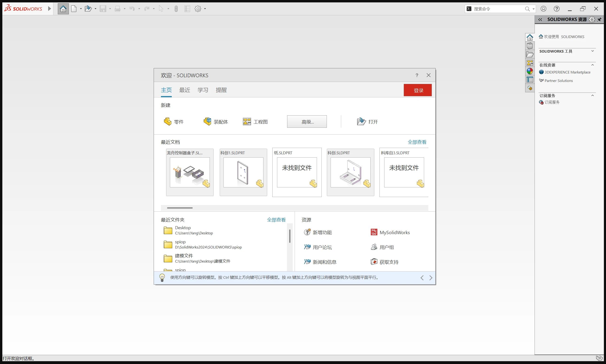Click 全部查看 link for recent documents

pyautogui.click(x=417, y=142)
